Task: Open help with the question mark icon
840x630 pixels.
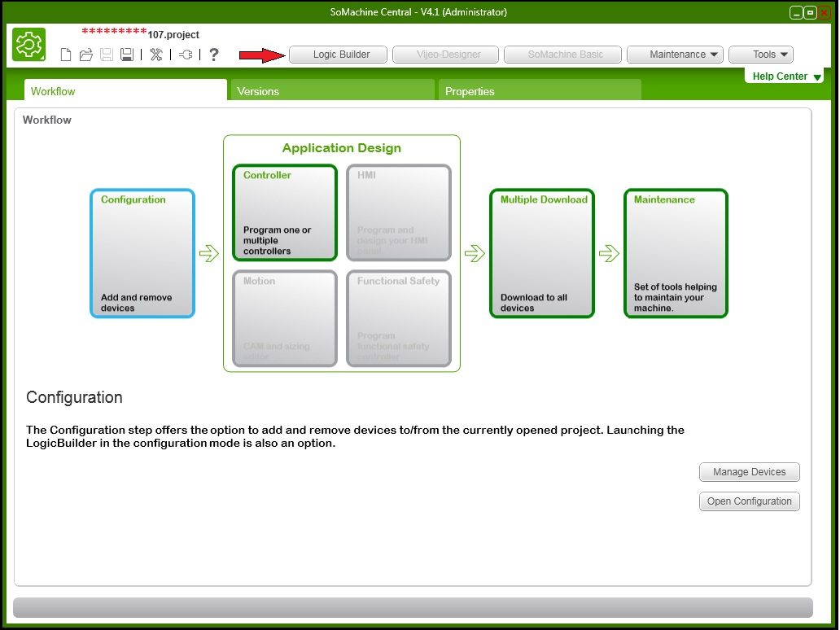Action: coord(214,55)
